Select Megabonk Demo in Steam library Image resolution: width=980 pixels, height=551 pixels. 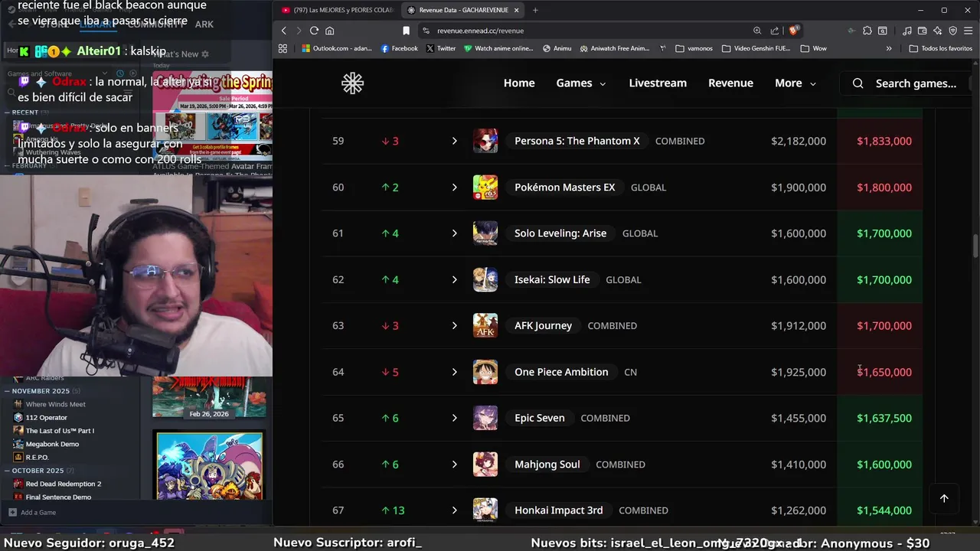52,444
